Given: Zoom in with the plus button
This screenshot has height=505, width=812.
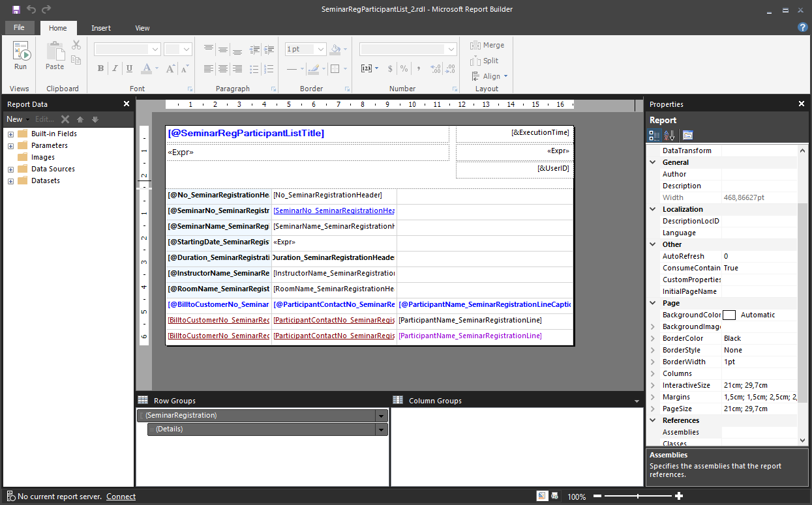Looking at the screenshot, I should coord(679,497).
